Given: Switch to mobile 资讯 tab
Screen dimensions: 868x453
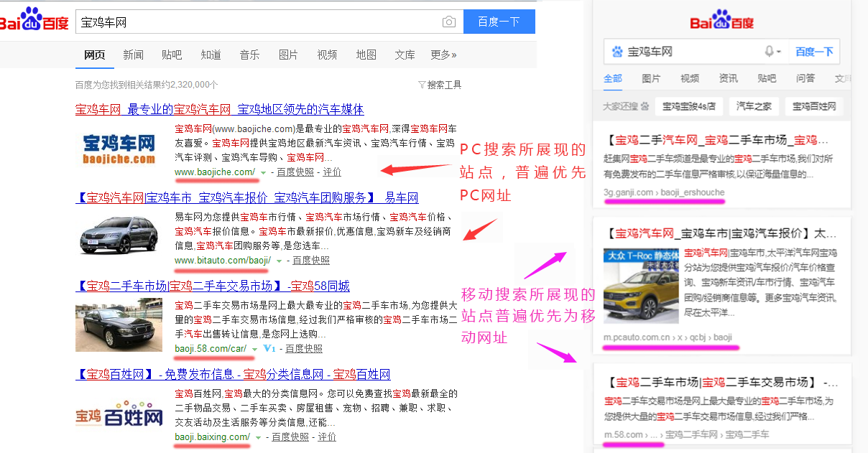Looking at the screenshot, I should (x=729, y=78).
